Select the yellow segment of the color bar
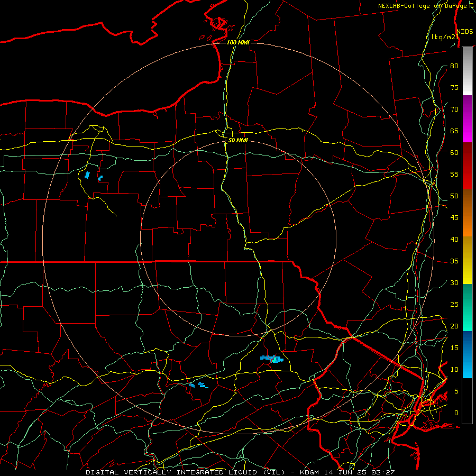The height and width of the screenshot is (476, 476). pyautogui.click(x=467, y=260)
